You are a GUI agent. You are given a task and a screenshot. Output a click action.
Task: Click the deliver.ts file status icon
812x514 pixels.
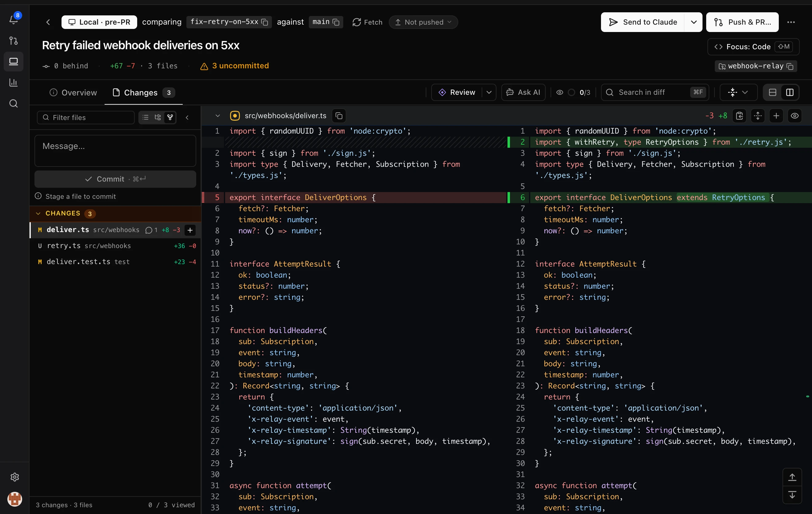[x=235, y=116]
